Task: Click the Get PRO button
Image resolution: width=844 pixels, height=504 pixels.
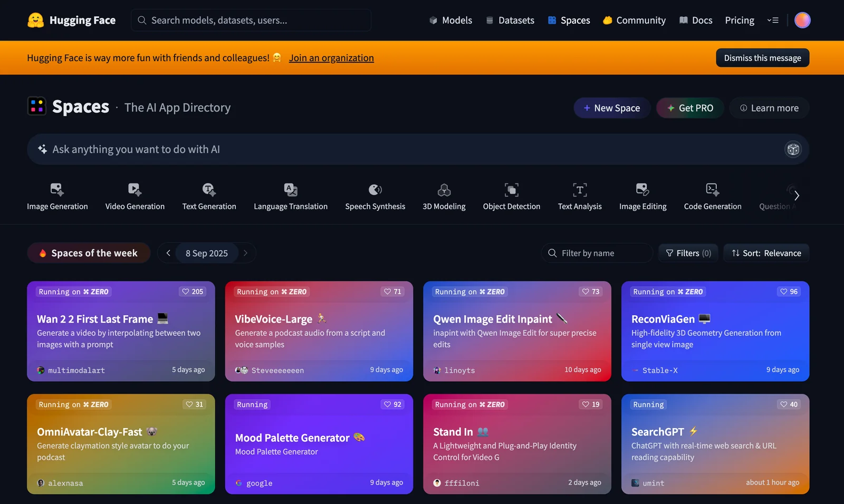Action: [690, 108]
